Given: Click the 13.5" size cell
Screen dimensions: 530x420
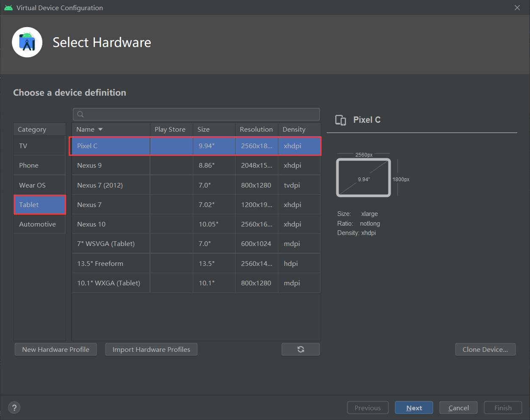Looking at the screenshot, I should (x=214, y=263).
